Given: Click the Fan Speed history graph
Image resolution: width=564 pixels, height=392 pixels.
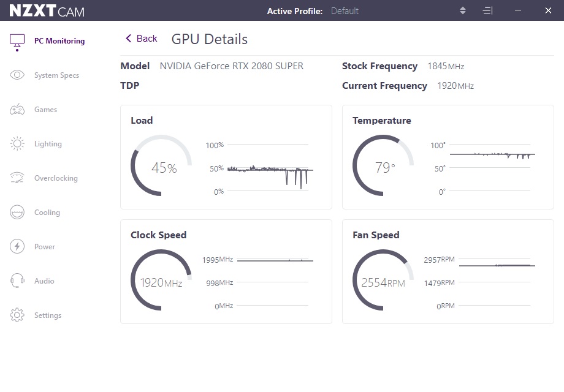Looking at the screenshot, I should point(497,283).
